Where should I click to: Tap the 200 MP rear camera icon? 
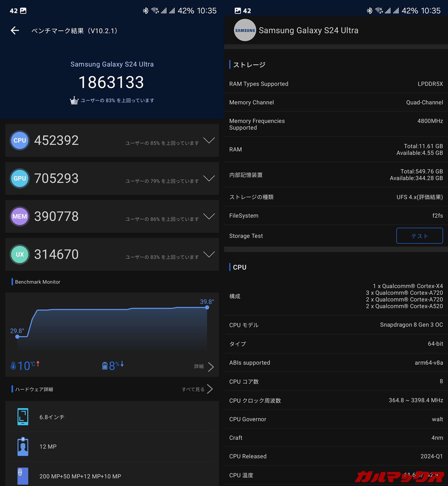coord(23,476)
